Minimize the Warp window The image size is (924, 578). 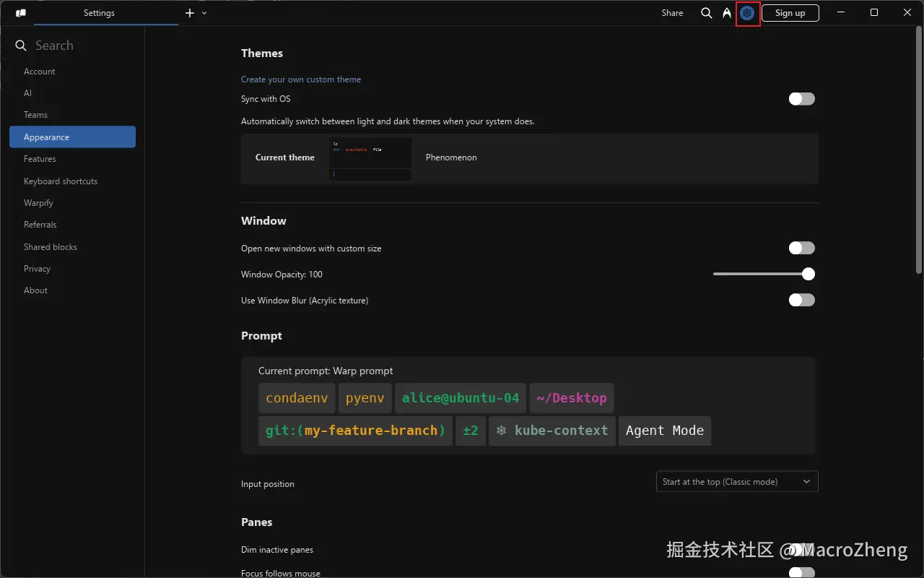pyautogui.click(x=840, y=13)
